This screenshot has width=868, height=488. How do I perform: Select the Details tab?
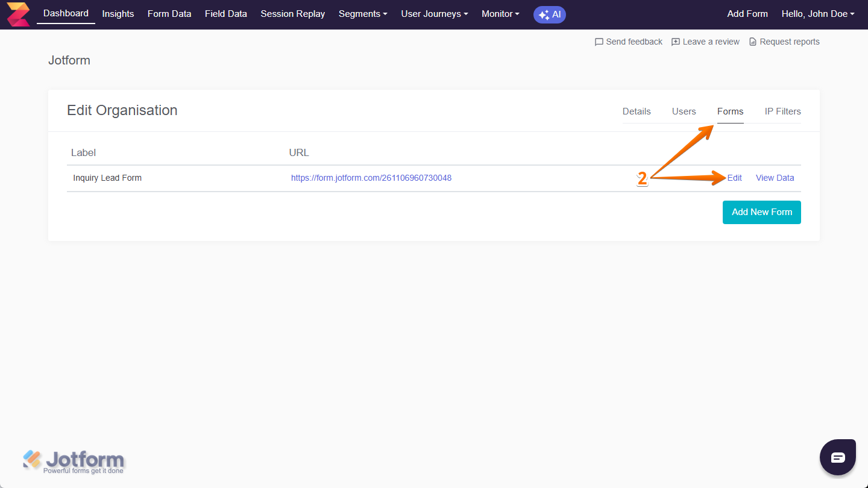[x=637, y=111]
